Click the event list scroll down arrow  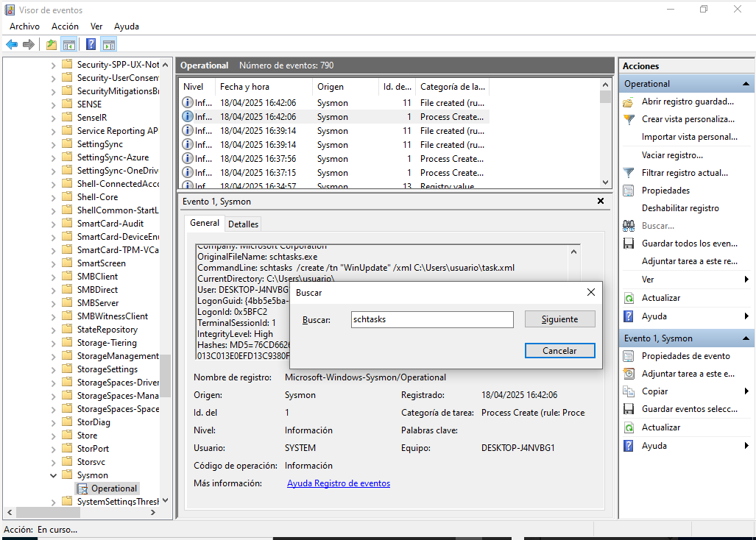[606, 182]
